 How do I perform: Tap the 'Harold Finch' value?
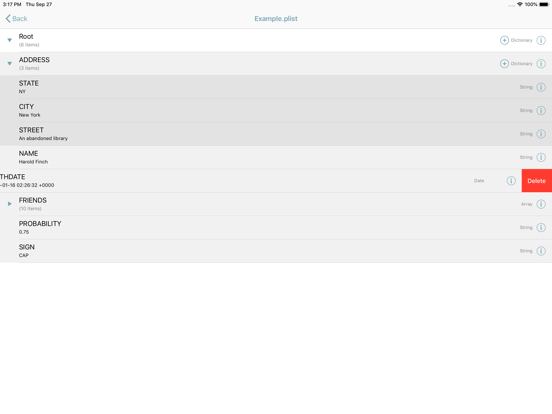click(33, 162)
